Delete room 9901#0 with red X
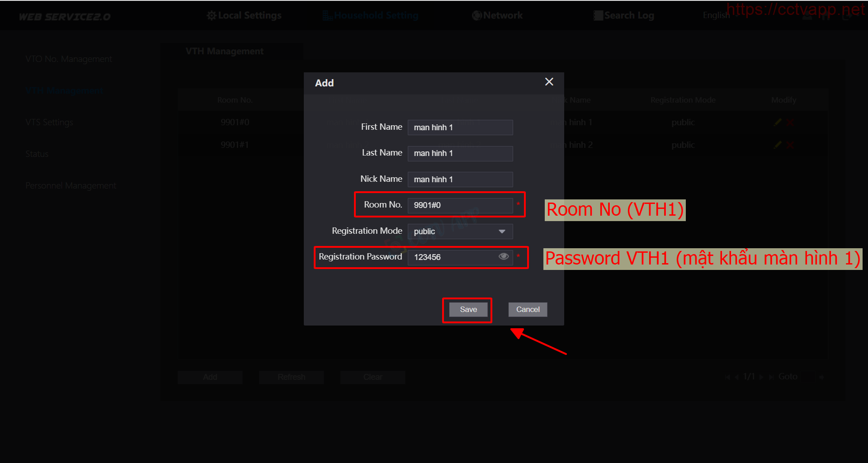 coord(790,123)
